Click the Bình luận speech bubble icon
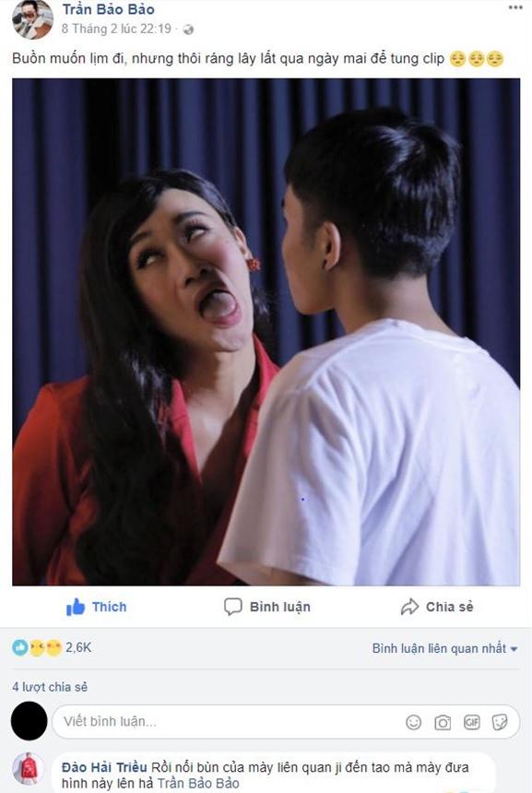 click(232, 607)
